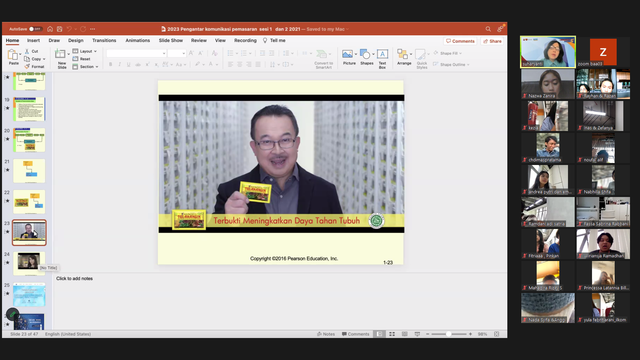Select slide 24 thumbnail
Image resolution: width=640 pixels, height=360 pixels.
point(29,263)
